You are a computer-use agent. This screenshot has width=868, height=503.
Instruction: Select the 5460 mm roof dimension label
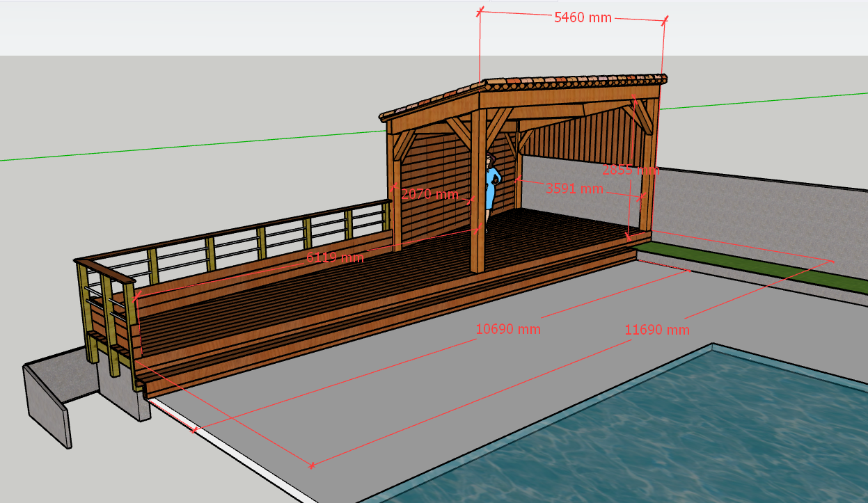coord(583,18)
